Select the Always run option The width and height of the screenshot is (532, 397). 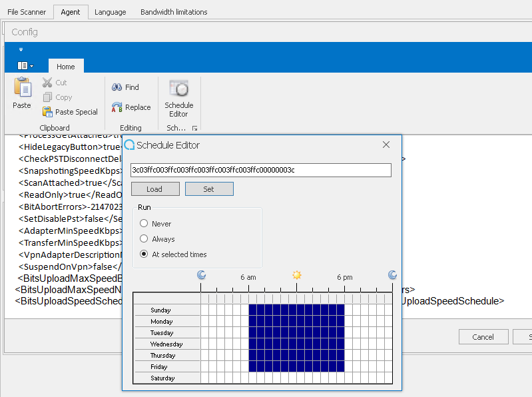coord(144,239)
